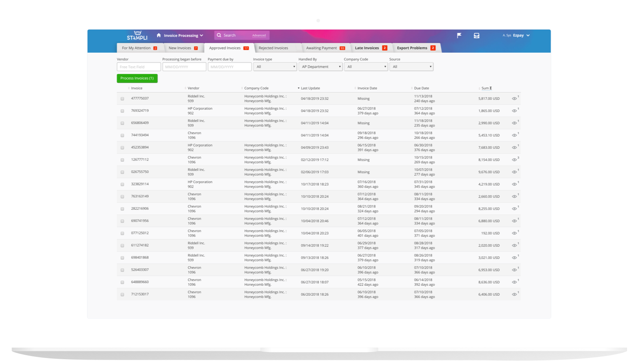This screenshot has height=364, width=639.
Task: Click the Sum sigma column header
Action: click(x=486, y=88)
